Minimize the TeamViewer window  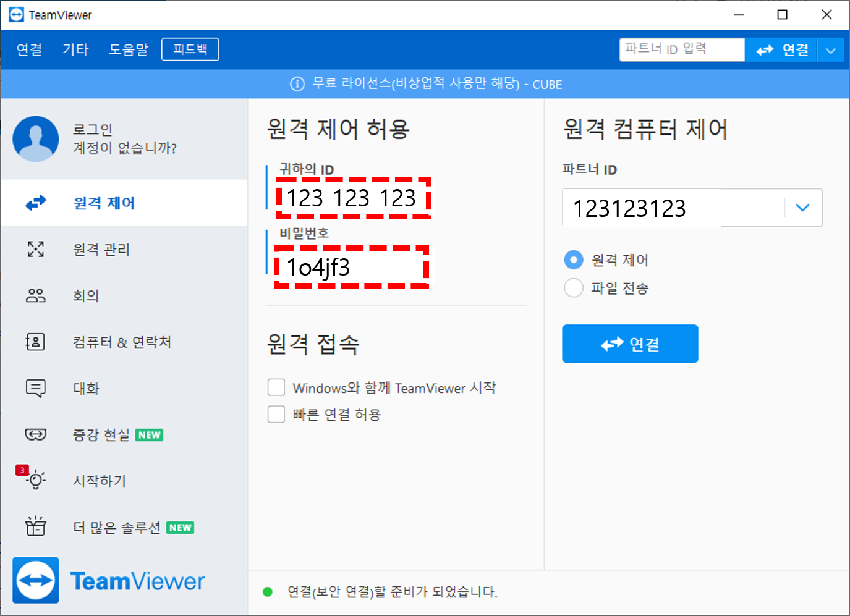[739, 15]
